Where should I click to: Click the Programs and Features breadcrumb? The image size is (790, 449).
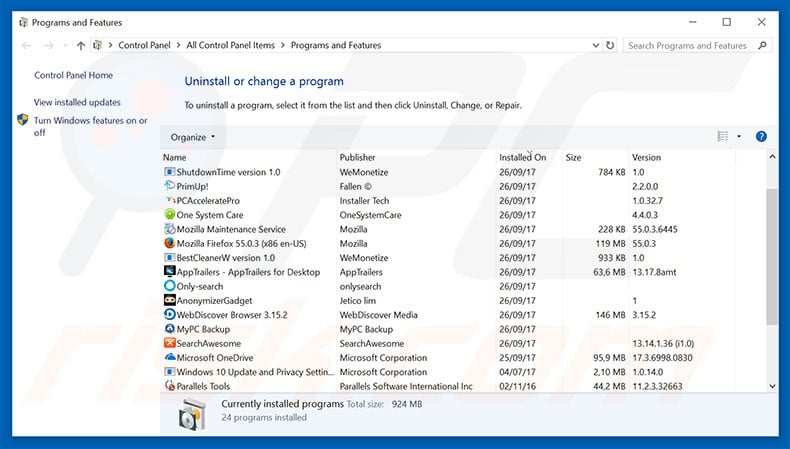[x=336, y=45]
